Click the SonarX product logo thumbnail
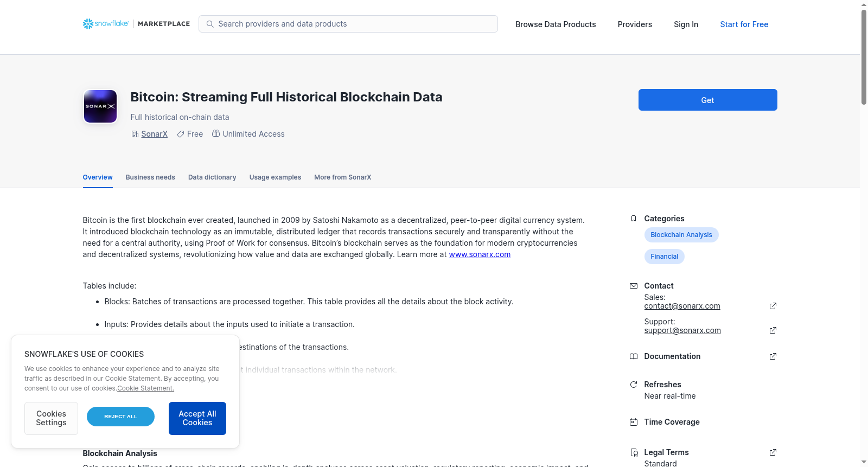Viewport: 868px width, 467px height. click(x=100, y=106)
